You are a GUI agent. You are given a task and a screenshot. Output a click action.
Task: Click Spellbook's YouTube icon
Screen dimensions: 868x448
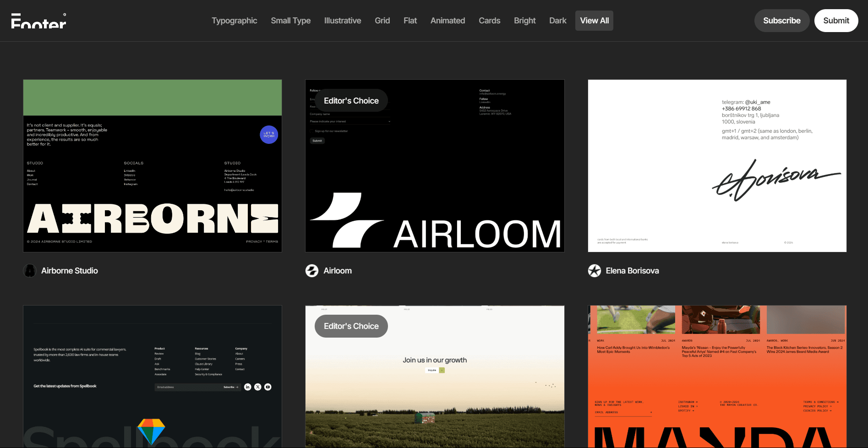click(267, 387)
